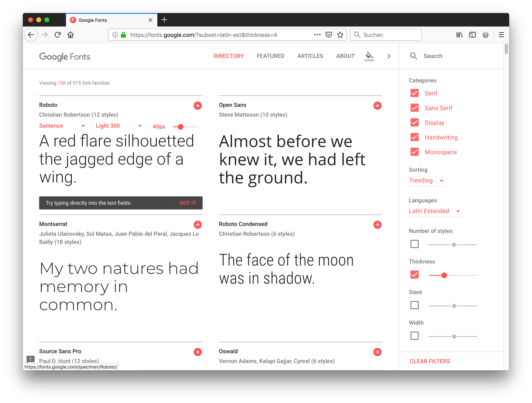Disable the Thickness filter checkbox
The width and height of the screenshot is (532, 403).
click(x=414, y=275)
